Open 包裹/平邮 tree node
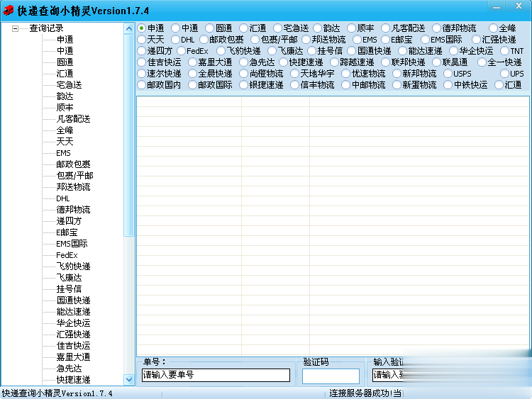Viewport: 532px width, 399px height. pyautogui.click(x=74, y=176)
